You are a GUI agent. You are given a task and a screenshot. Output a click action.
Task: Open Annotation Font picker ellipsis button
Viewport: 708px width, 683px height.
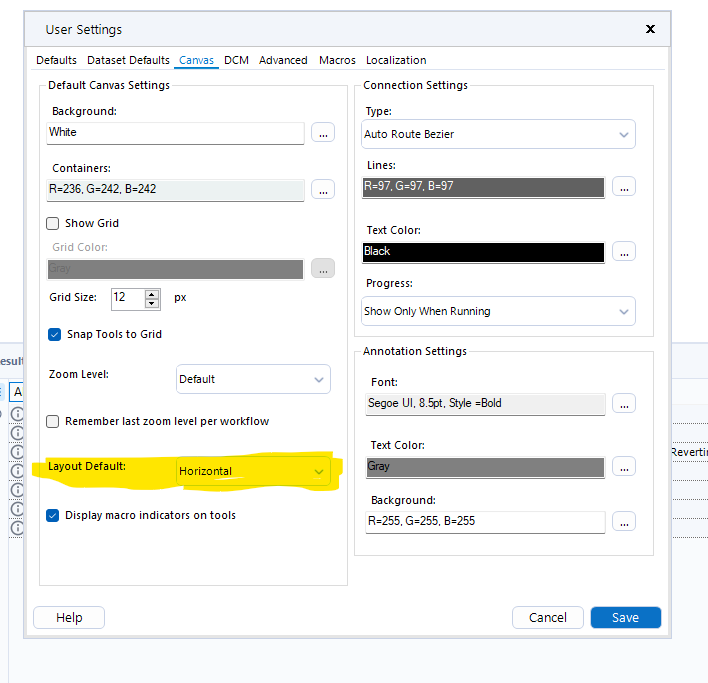pyautogui.click(x=623, y=404)
